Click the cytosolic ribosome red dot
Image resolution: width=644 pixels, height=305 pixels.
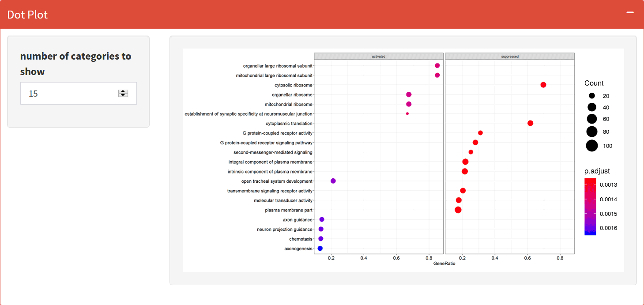pyautogui.click(x=543, y=85)
